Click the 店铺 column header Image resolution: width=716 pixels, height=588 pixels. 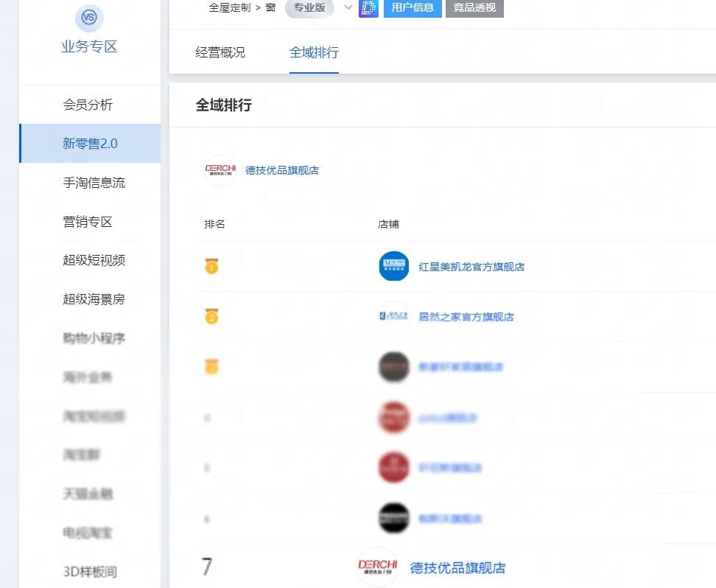pyautogui.click(x=389, y=224)
